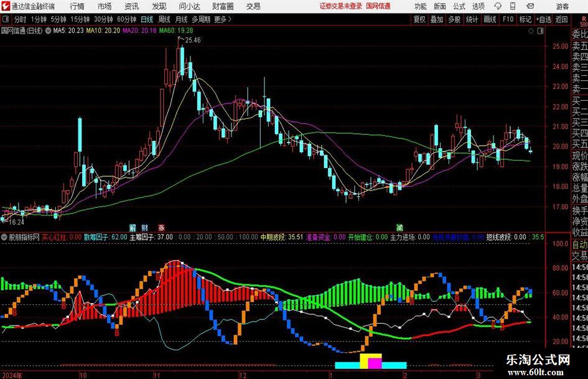Open the 市场 menu
The width and height of the screenshot is (588, 379).
[105, 6]
